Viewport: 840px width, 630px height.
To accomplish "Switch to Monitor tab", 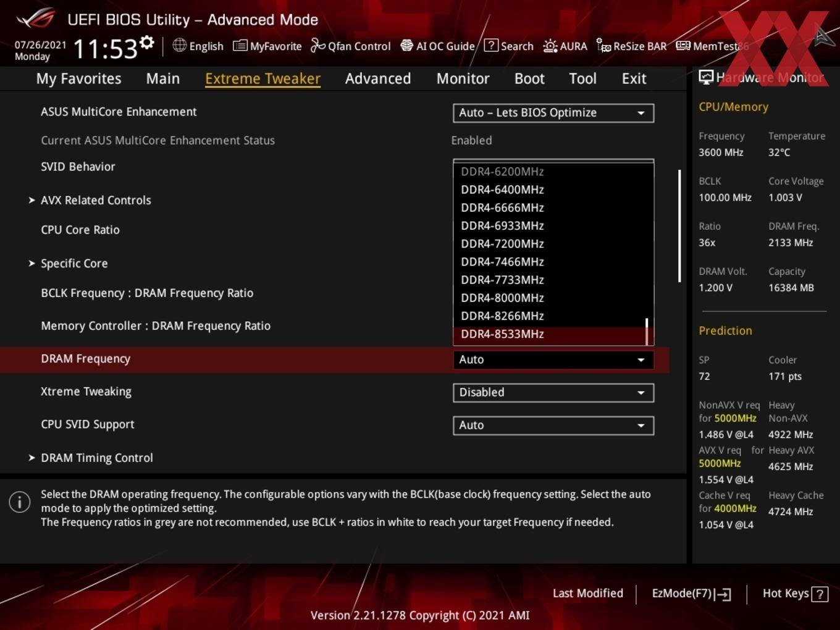I will coord(463,78).
